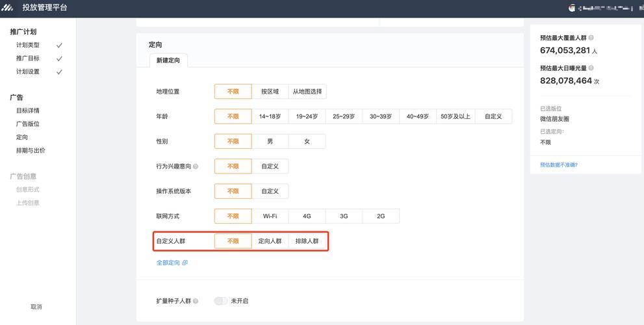
Task: Open the account avatar in header
Action: pos(572,8)
